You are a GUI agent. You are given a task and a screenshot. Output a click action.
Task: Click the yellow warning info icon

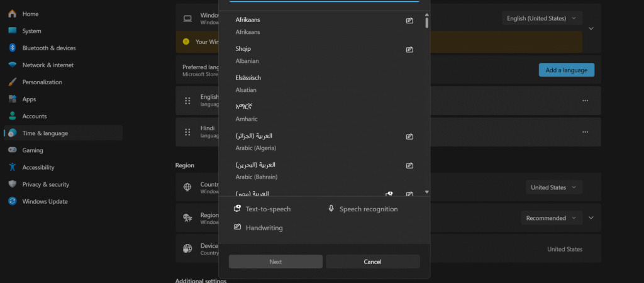tap(186, 42)
